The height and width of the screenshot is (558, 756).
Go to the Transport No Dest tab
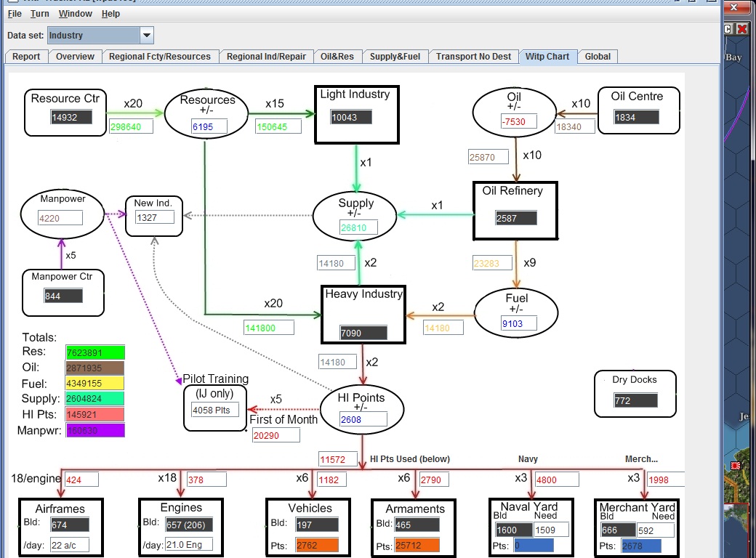click(473, 57)
